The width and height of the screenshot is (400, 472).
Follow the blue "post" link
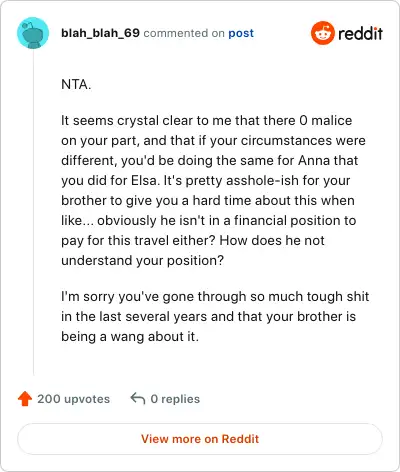tap(241, 33)
